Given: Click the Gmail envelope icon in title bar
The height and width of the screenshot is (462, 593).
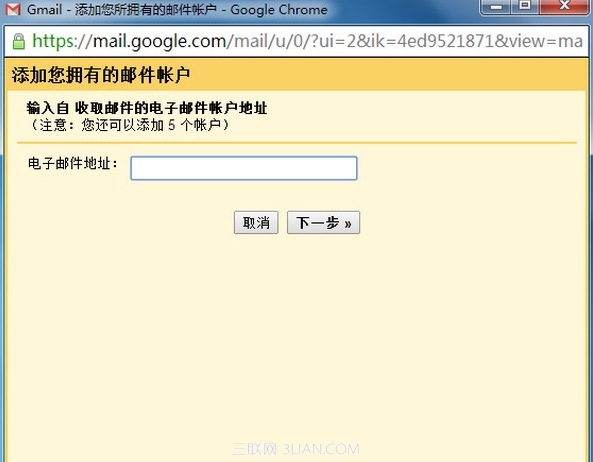Looking at the screenshot, I should 13,9.
